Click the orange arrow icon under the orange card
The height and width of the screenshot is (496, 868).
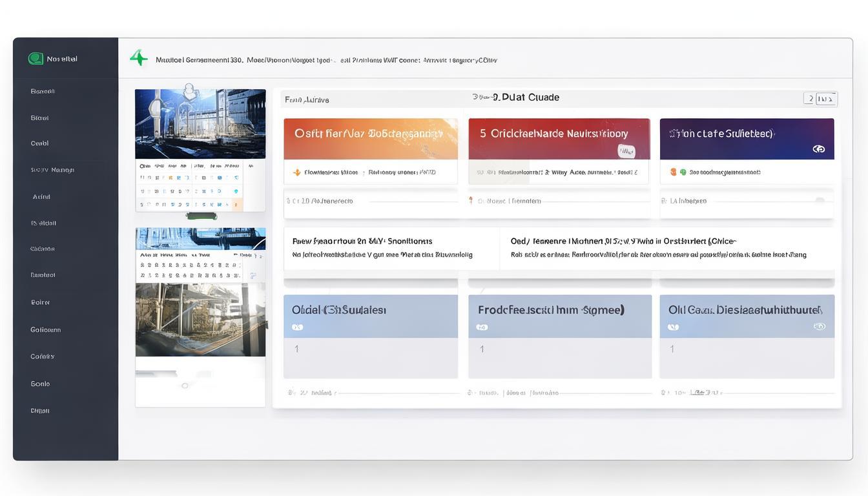[x=297, y=172]
